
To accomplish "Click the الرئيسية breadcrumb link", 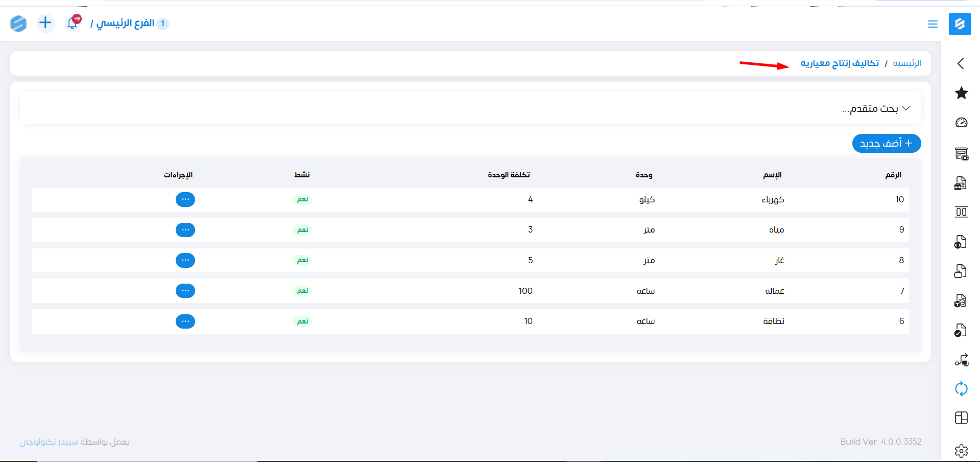I will (906, 63).
